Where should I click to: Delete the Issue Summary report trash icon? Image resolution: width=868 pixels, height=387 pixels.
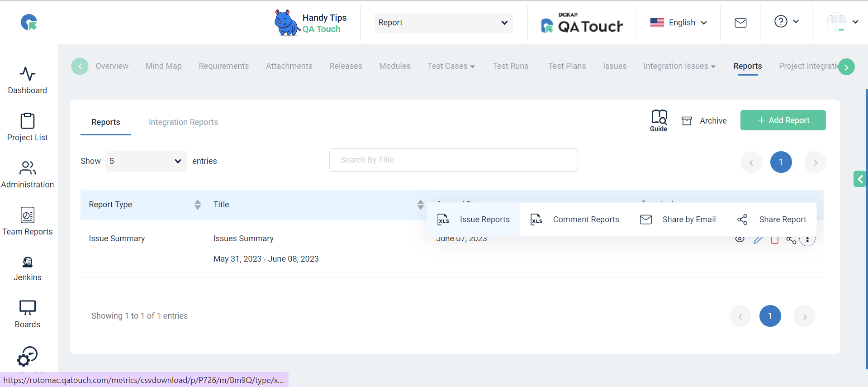[774, 239]
